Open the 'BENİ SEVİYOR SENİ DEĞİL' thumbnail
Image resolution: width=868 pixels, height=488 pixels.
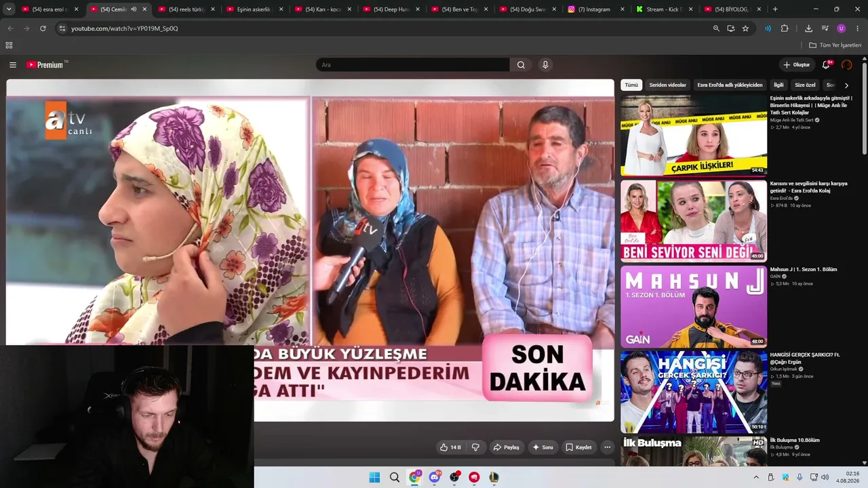coord(694,221)
